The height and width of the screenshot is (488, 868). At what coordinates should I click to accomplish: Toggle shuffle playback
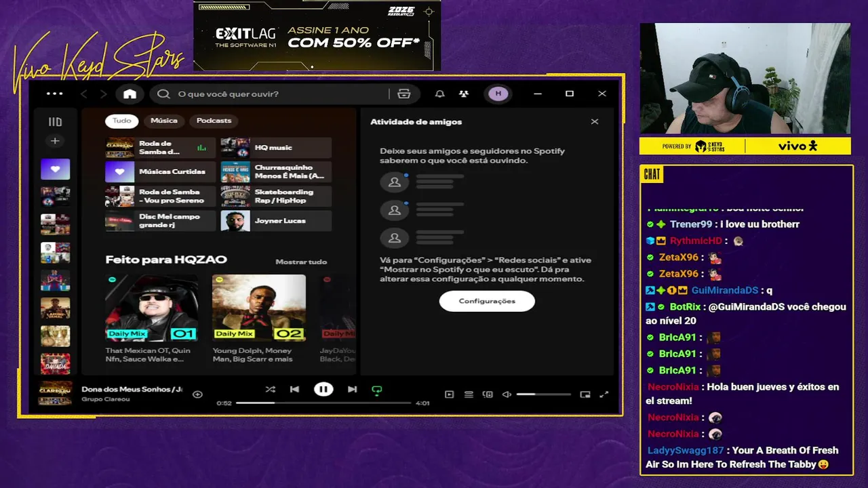tap(271, 390)
